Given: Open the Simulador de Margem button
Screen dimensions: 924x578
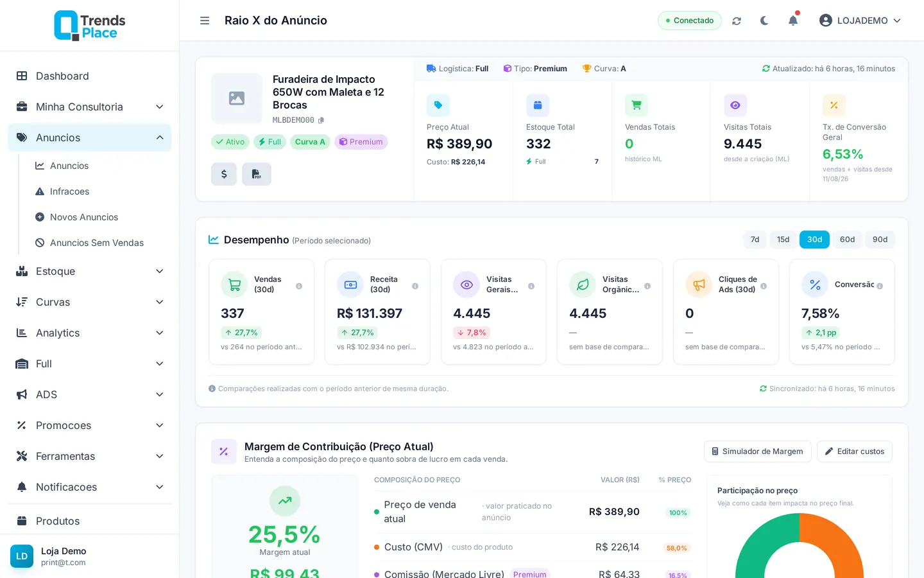Looking at the screenshot, I should (x=758, y=451).
